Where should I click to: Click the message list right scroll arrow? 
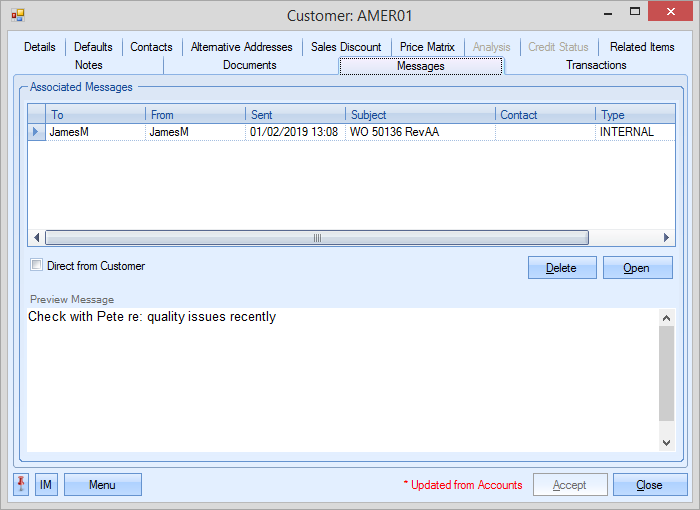(x=667, y=238)
